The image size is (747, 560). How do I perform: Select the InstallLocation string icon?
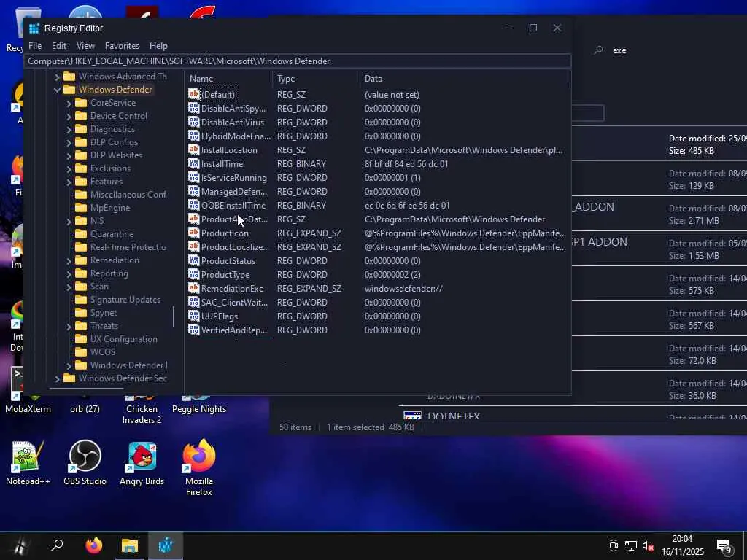point(193,149)
